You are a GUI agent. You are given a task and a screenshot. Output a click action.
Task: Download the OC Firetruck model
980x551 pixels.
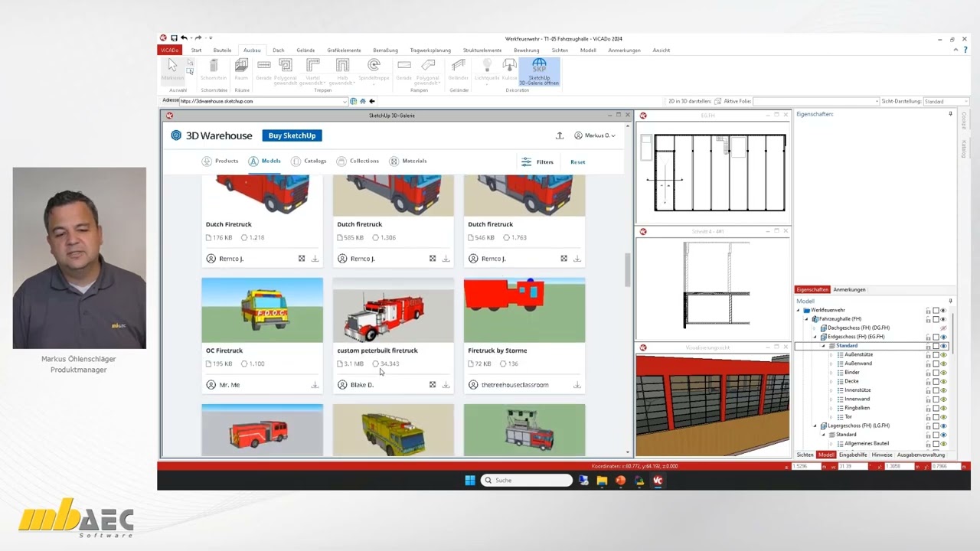[x=315, y=385]
